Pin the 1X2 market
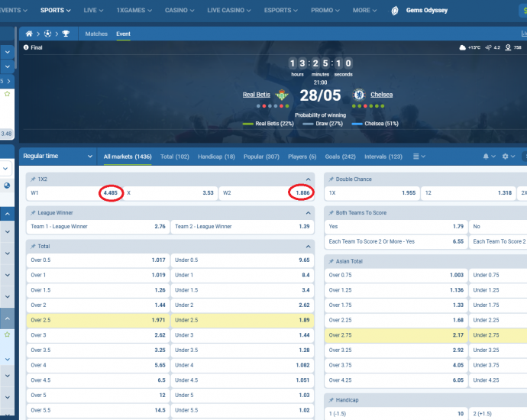527x420 pixels. (x=33, y=179)
